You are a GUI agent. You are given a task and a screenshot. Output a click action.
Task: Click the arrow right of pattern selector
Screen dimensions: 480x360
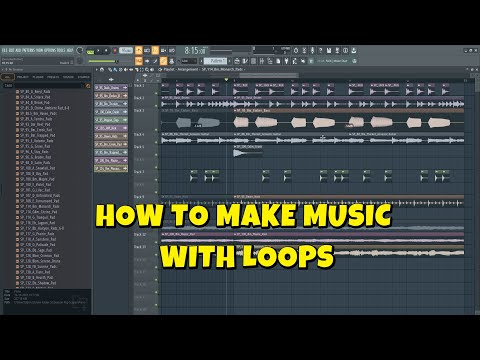pyautogui.click(x=229, y=61)
